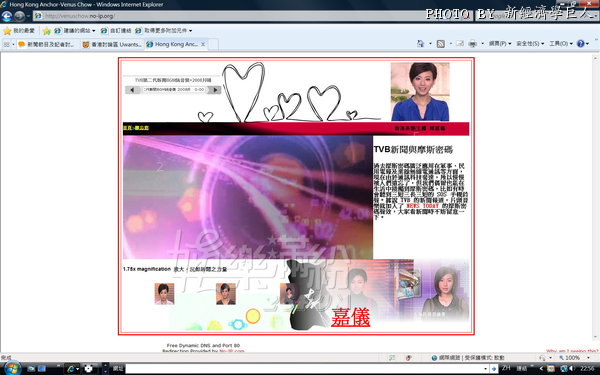Open the Page (網頁(P)) menu
The width and height of the screenshot is (600, 375).
(500, 44)
